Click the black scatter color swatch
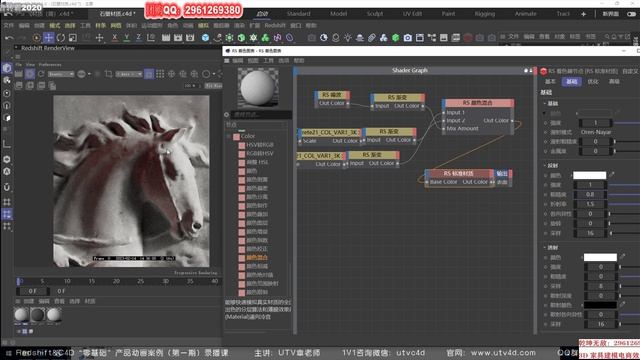The image size is (640, 360). [x=600, y=305]
